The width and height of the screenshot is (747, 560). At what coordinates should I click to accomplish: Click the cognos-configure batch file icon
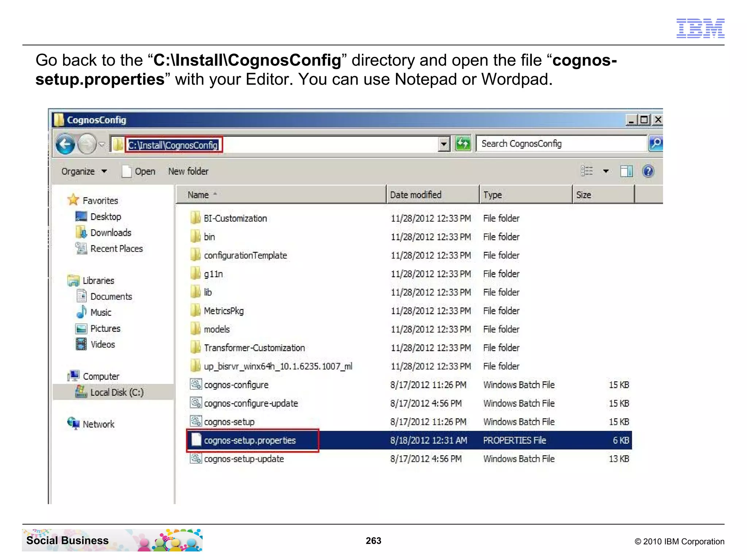(196, 384)
